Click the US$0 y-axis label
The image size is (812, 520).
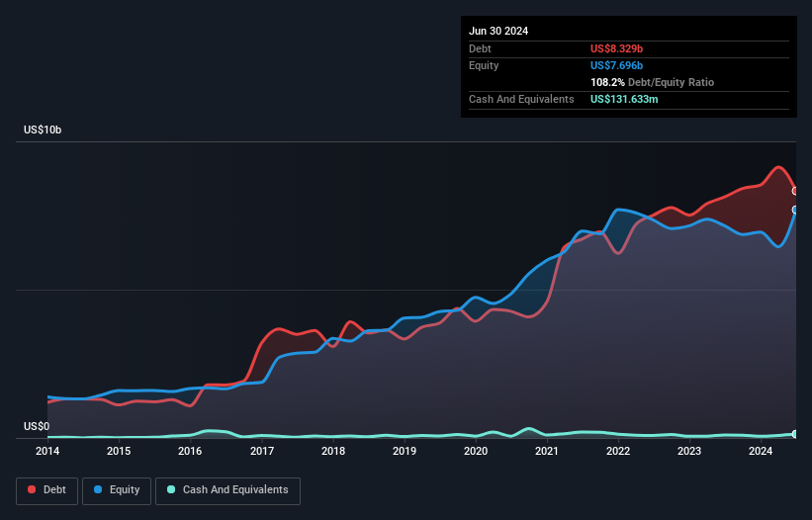(37, 426)
